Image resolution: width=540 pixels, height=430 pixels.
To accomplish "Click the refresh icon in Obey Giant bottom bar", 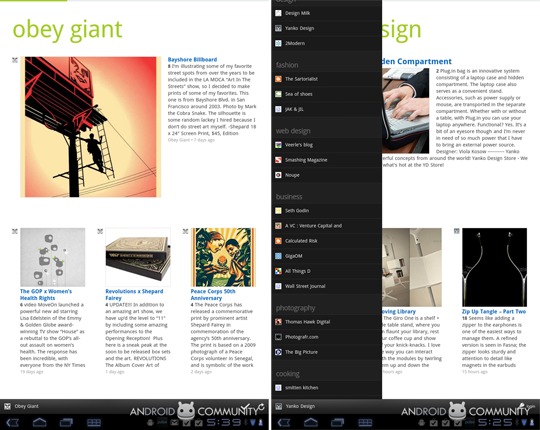I will tap(262, 407).
